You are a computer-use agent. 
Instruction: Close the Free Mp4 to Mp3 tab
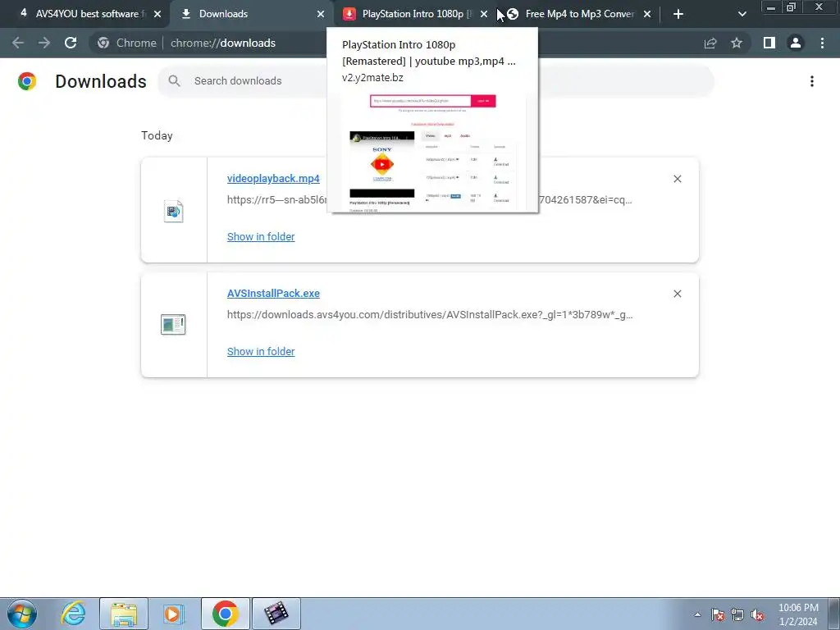647,15
